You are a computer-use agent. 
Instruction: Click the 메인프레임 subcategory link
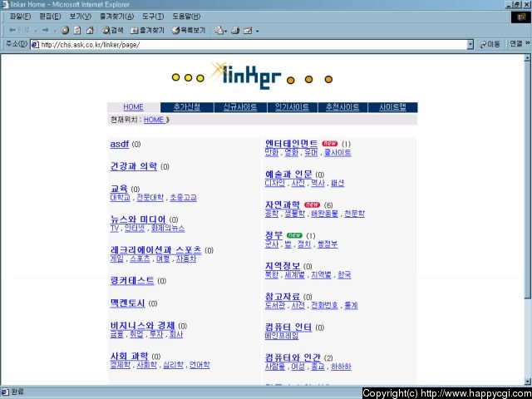(x=282, y=336)
